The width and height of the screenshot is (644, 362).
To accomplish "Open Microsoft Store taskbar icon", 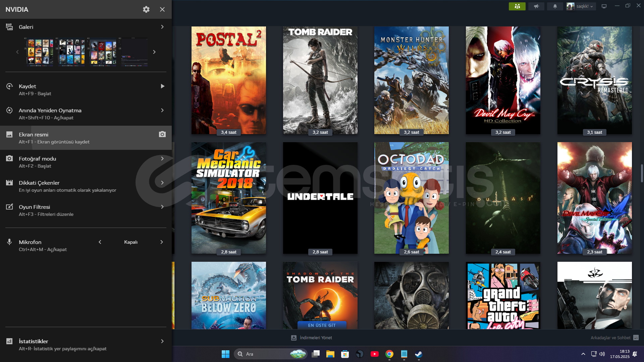I will pyautogui.click(x=345, y=354).
